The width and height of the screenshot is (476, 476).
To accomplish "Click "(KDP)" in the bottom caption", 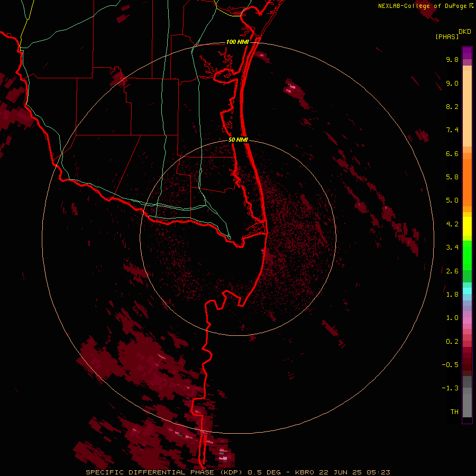I will [x=231, y=472].
